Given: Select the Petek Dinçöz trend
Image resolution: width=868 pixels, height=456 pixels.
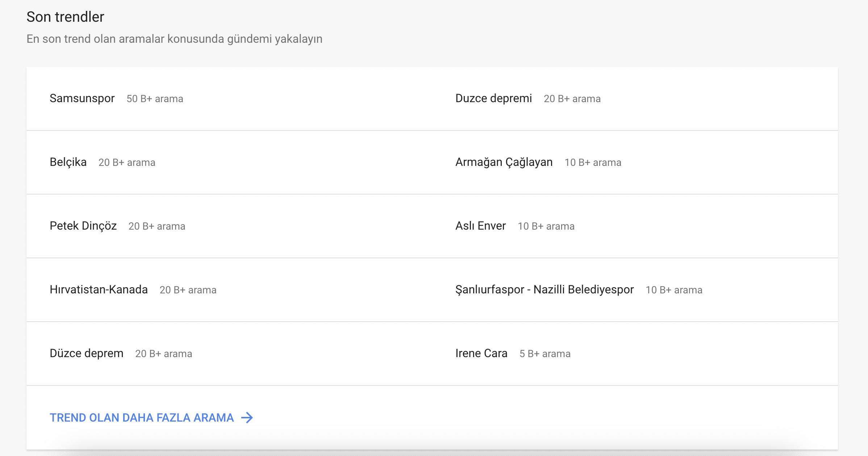Looking at the screenshot, I should pos(83,226).
